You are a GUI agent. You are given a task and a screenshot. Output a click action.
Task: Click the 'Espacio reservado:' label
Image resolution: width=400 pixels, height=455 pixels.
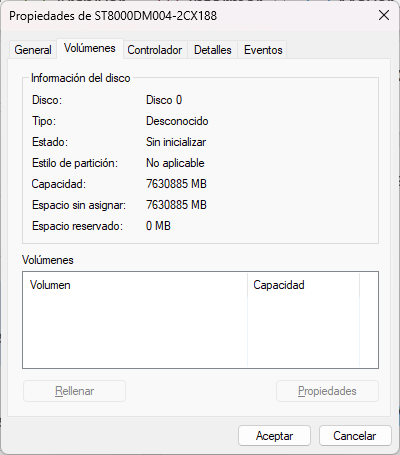[x=77, y=226]
